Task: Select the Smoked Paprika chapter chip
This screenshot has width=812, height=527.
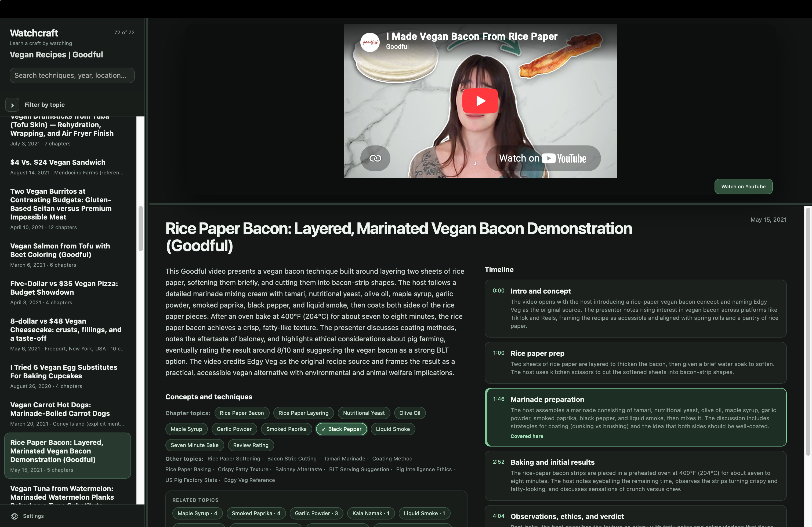Action: [286, 429]
